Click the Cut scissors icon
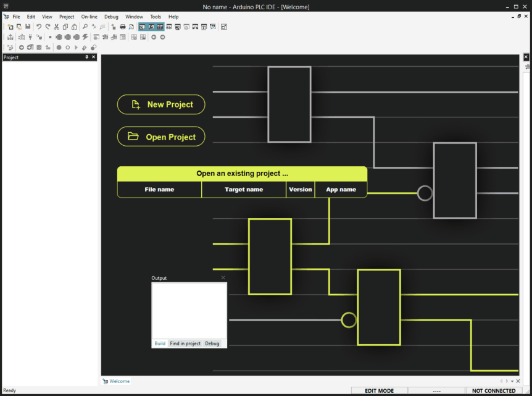This screenshot has height=396, width=532. 56,27
